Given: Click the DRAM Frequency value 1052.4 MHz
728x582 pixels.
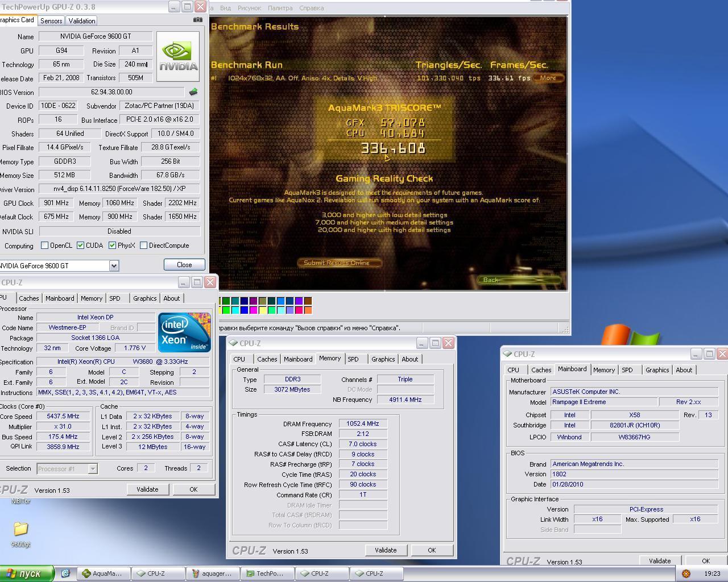Looking at the screenshot, I should click(x=363, y=424).
